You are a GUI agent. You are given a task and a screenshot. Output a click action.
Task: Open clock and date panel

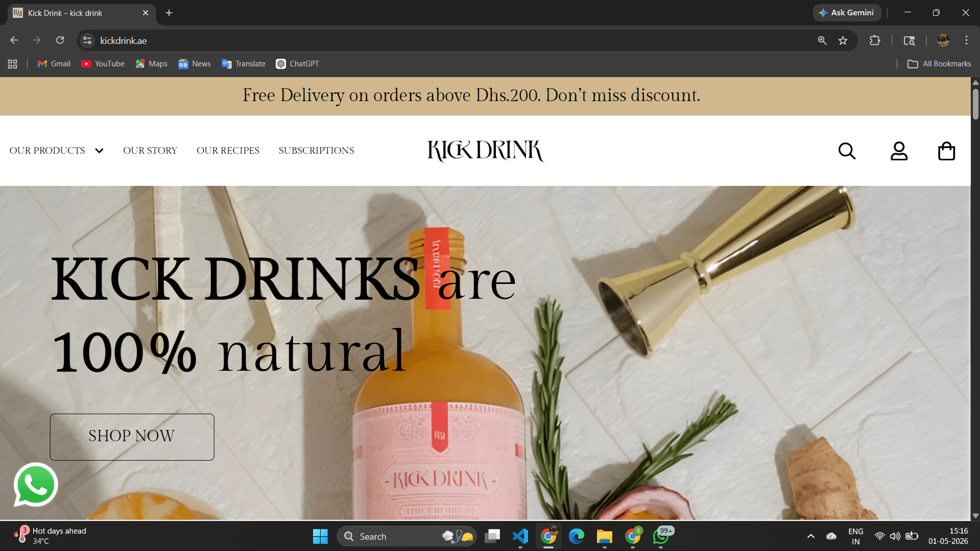[x=948, y=536]
